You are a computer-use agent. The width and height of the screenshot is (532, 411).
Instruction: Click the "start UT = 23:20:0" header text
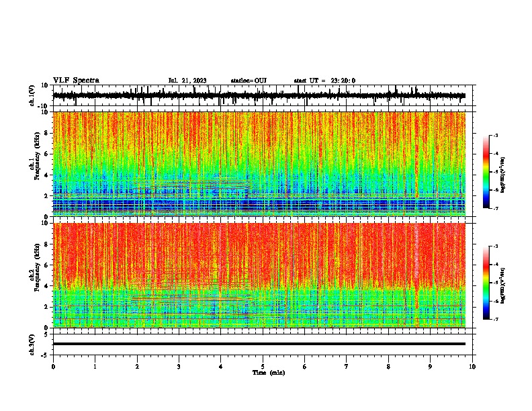click(324, 81)
